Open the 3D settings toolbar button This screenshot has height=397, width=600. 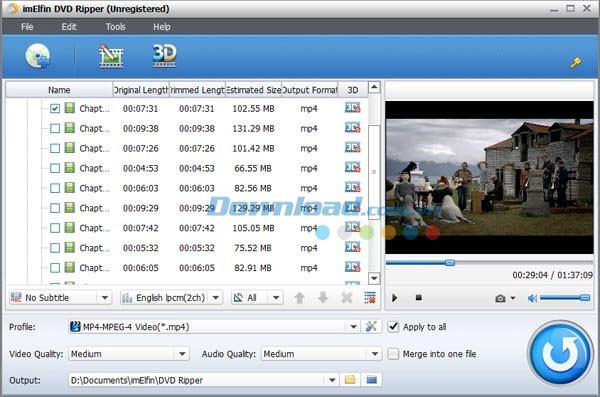pyautogui.click(x=164, y=56)
